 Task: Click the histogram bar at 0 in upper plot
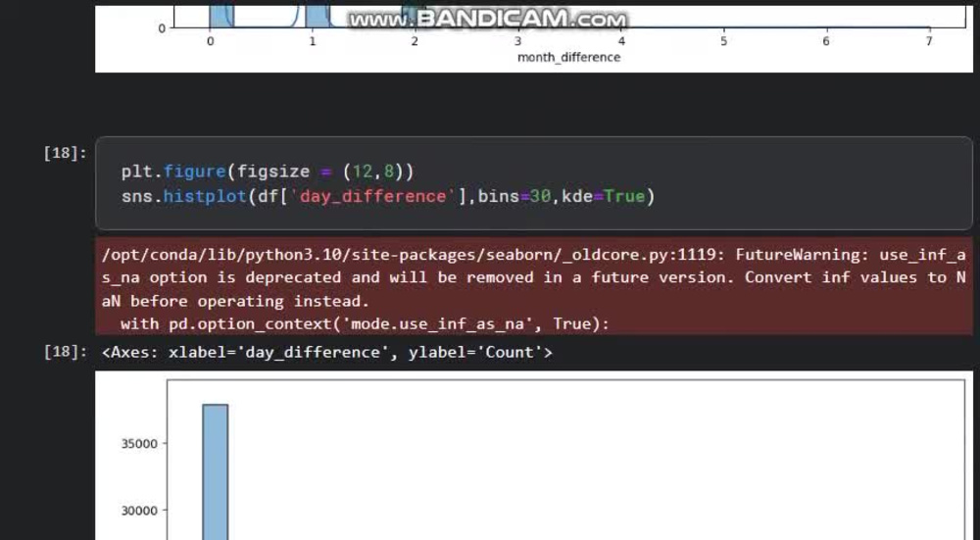click(x=221, y=17)
